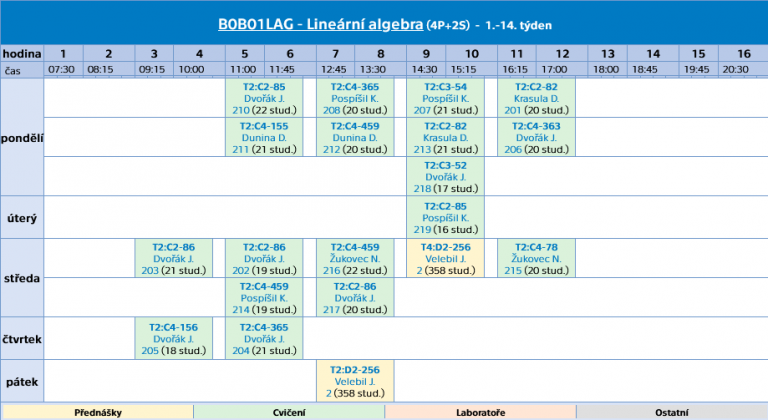Select Dunina D. in parallel 212 cell
Screen dimensions: 768x420
point(355,138)
